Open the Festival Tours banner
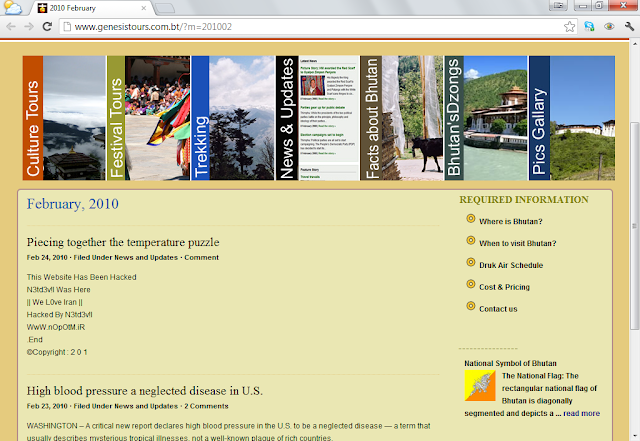Viewport: 640px width, 441px height. (x=149, y=118)
